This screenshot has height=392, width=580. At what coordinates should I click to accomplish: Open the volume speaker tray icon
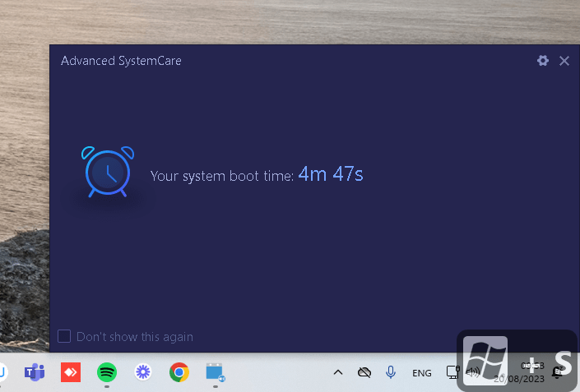(x=473, y=372)
